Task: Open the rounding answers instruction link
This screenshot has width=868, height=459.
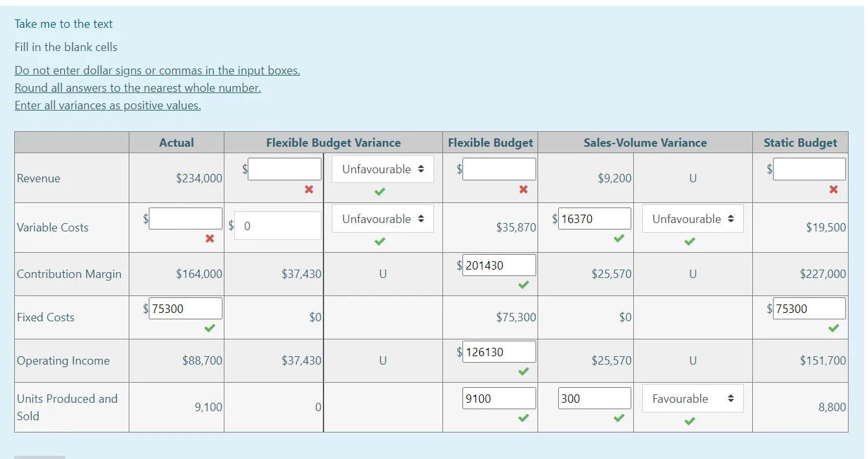Action: (138, 88)
